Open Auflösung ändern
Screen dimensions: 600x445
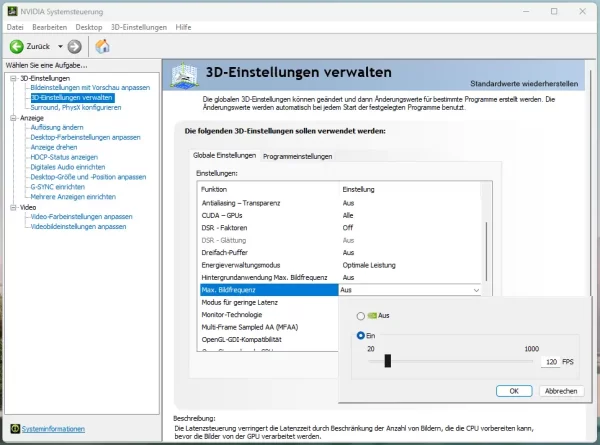(57, 127)
